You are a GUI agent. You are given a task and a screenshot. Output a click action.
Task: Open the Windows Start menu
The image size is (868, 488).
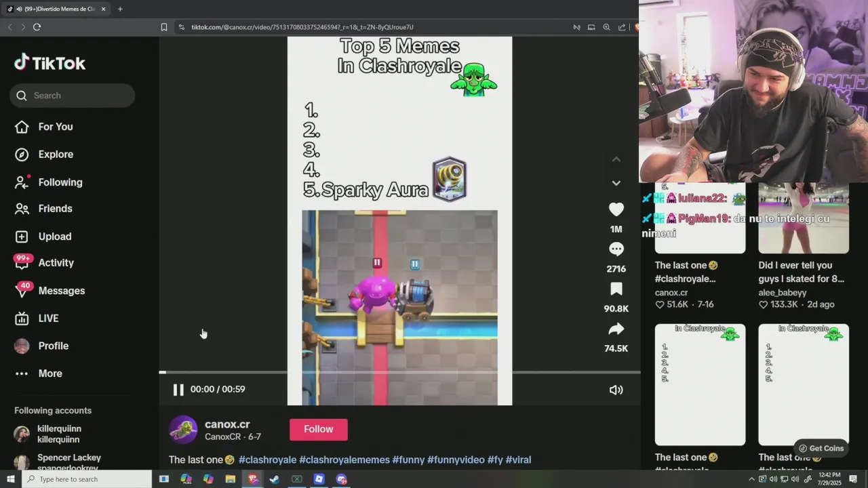[10, 479]
